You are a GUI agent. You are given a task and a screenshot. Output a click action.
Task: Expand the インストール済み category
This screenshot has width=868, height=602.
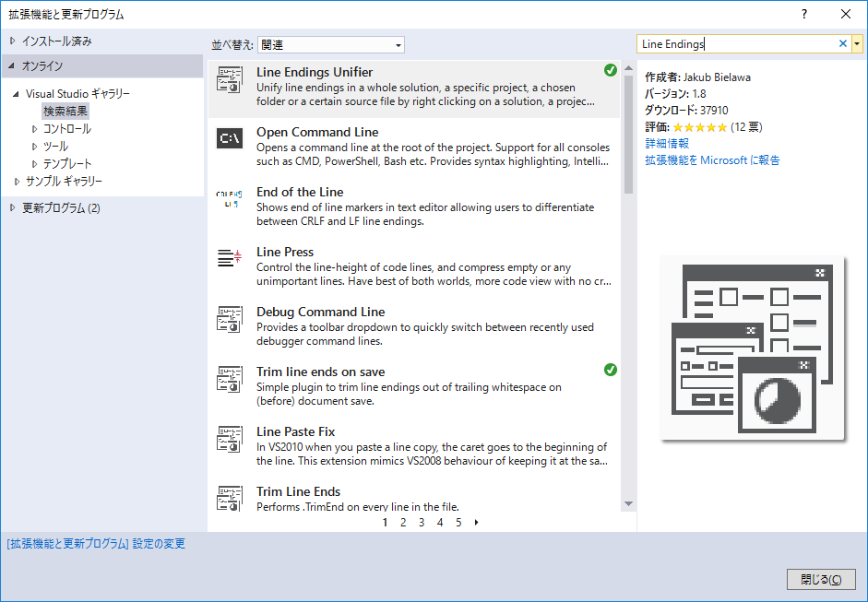click(x=13, y=41)
